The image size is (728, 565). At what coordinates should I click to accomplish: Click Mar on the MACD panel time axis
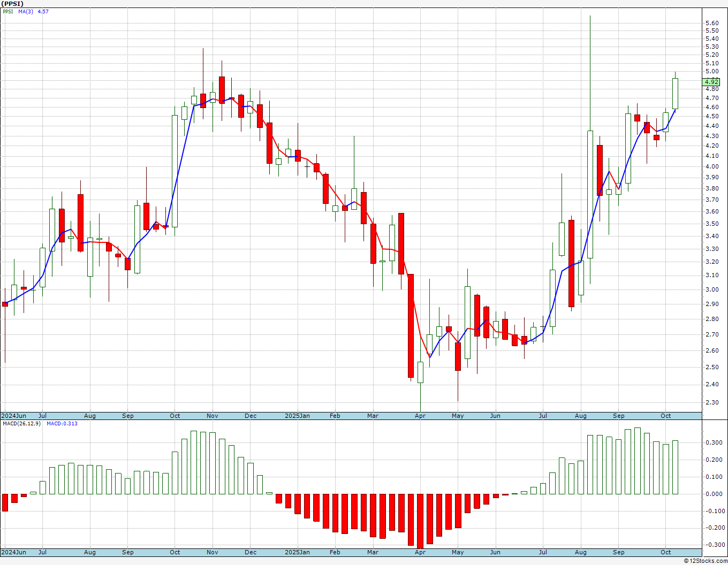373,552
